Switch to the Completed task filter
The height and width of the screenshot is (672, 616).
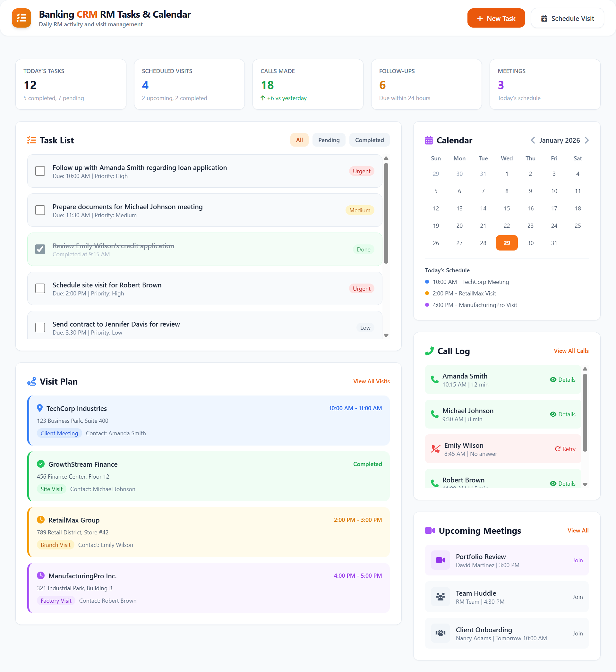coord(369,140)
